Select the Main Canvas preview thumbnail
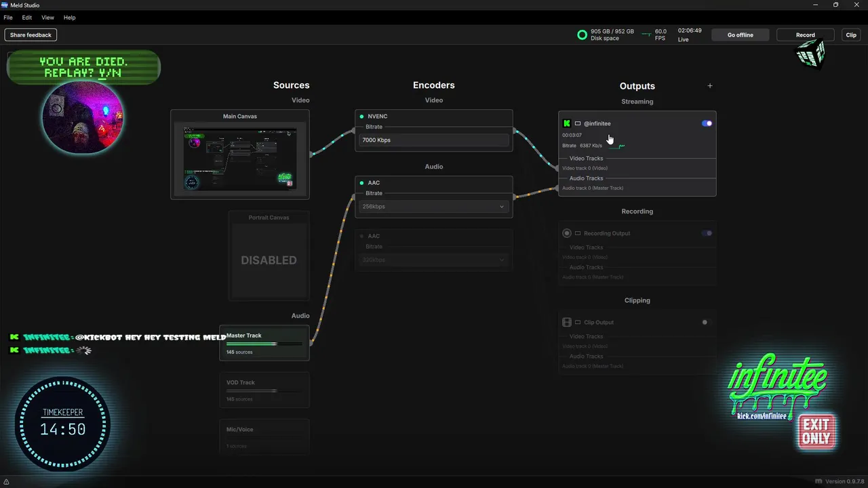 tap(240, 159)
